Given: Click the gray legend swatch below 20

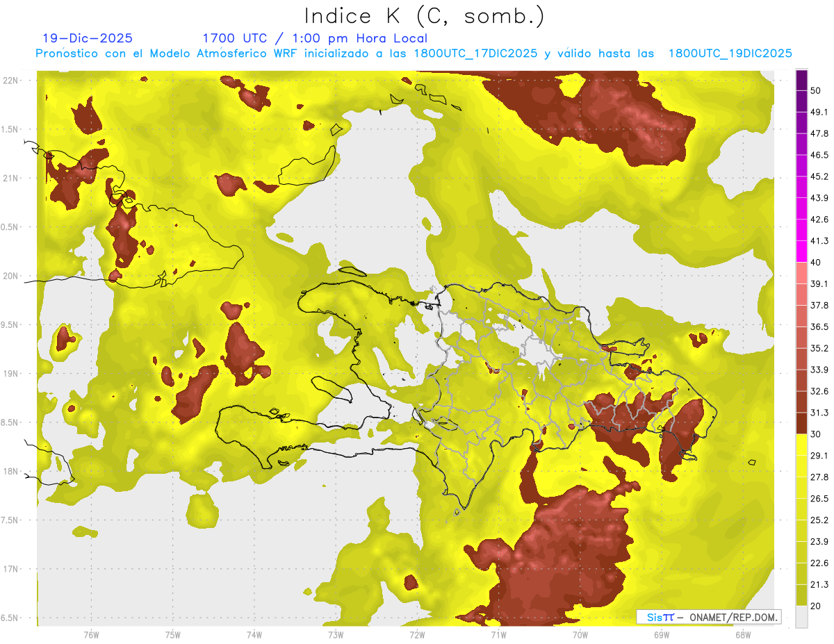Looking at the screenshot, I should [x=801, y=617].
